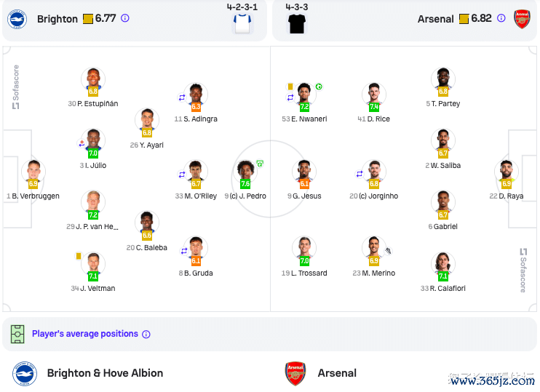Click the pitch icon beside average positions
Image resolution: width=540 pixels, height=392 pixels.
click(17, 334)
